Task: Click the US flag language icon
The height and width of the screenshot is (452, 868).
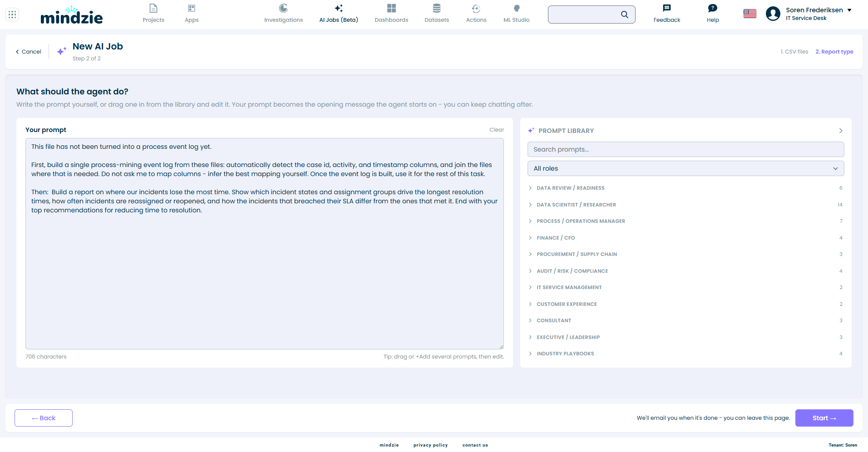Action: click(x=750, y=14)
